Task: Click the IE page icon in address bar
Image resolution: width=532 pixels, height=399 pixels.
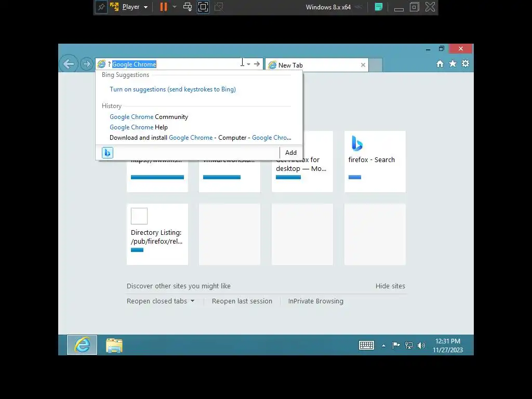Action: click(x=101, y=64)
